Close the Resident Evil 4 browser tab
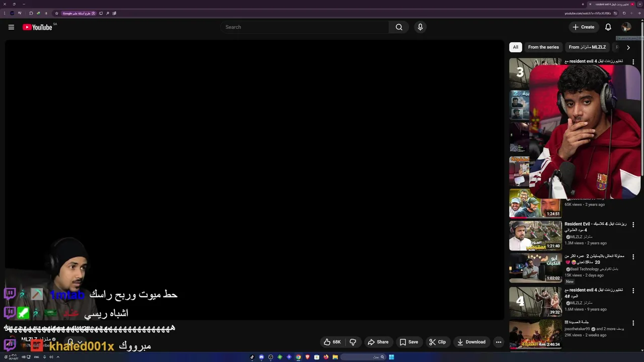644x362 pixels. [591, 4]
